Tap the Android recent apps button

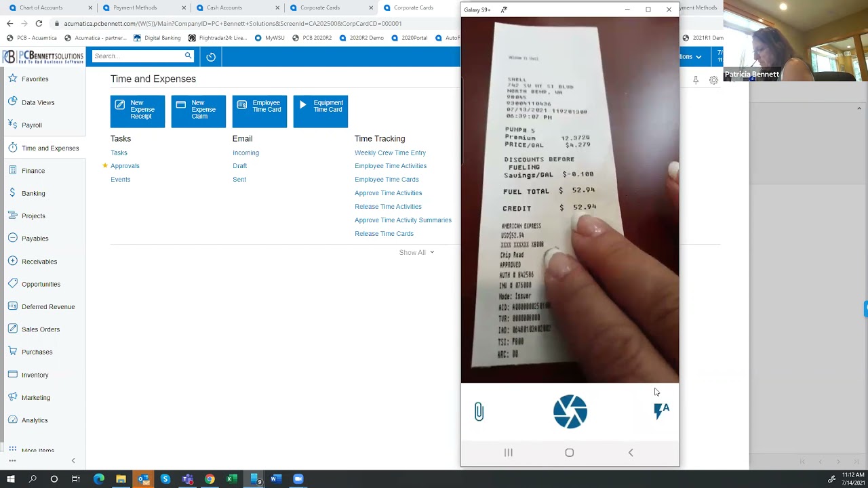pyautogui.click(x=509, y=453)
